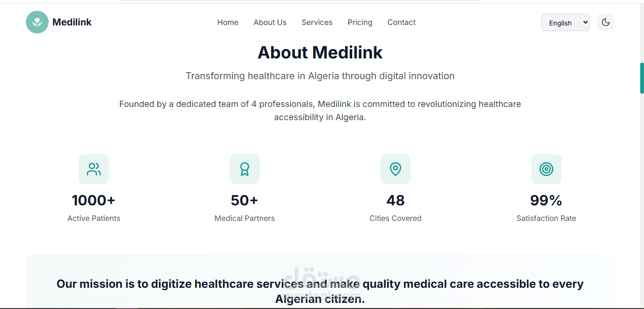The width and height of the screenshot is (644, 309).
Task: Click the 1000+ Active Patients figure
Action: tap(94, 201)
